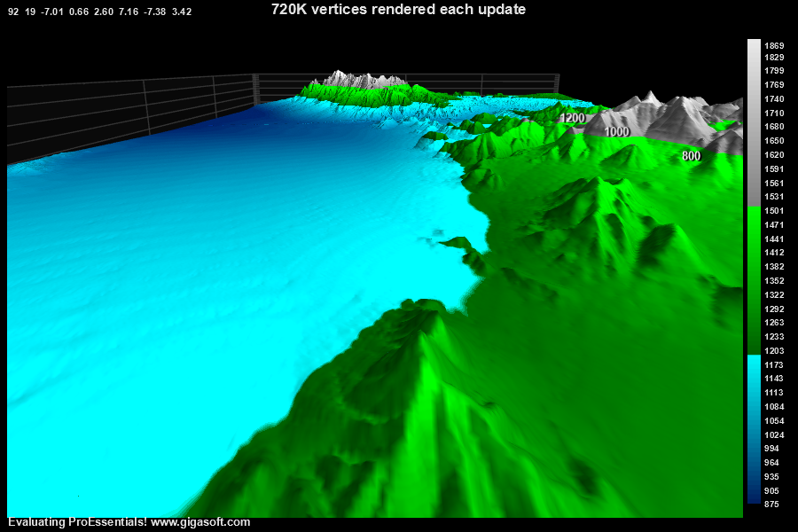Click the legend value 994
Image resolution: width=798 pixels, height=532 pixels.
772,449
